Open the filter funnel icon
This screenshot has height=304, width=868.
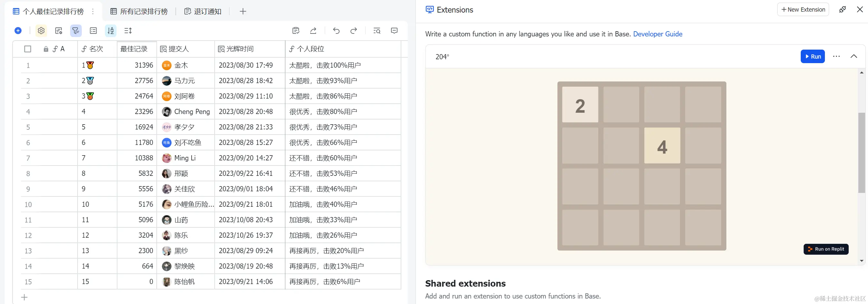(x=76, y=31)
